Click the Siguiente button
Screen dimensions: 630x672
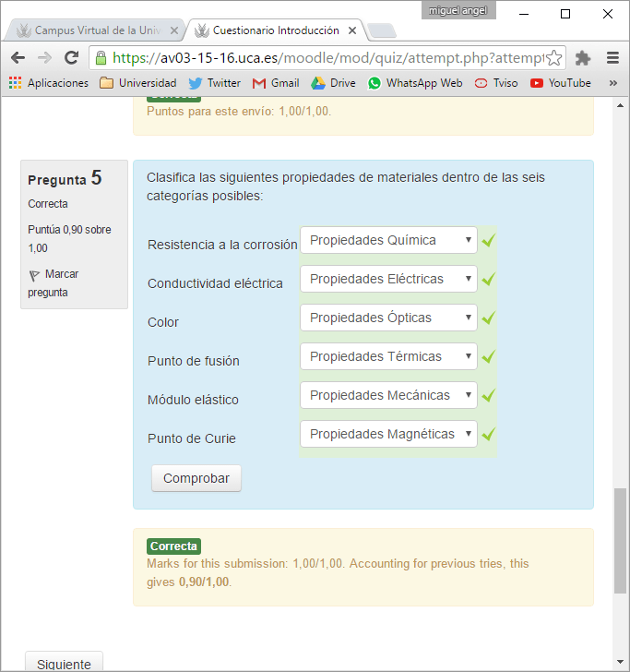pyautogui.click(x=64, y=663)
